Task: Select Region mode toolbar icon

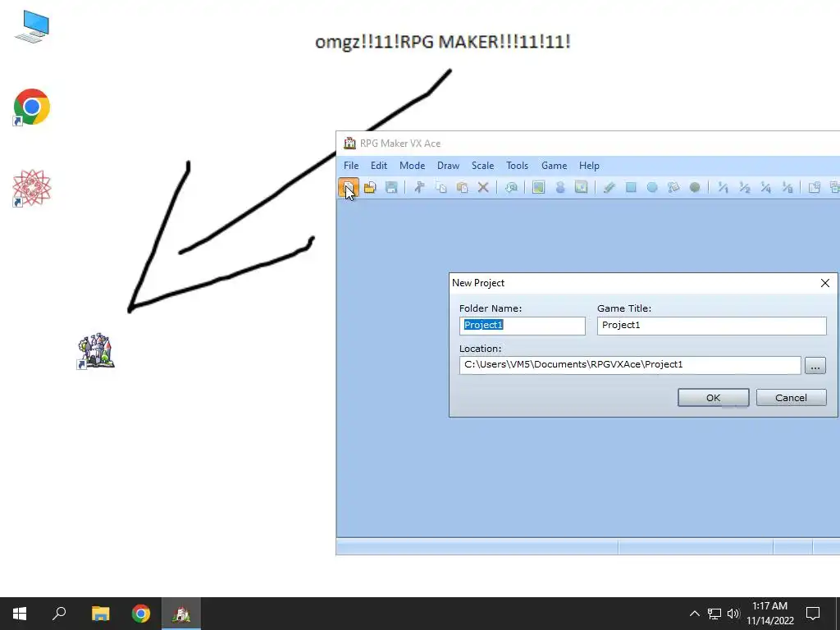Action: click(x=582, y=187)
